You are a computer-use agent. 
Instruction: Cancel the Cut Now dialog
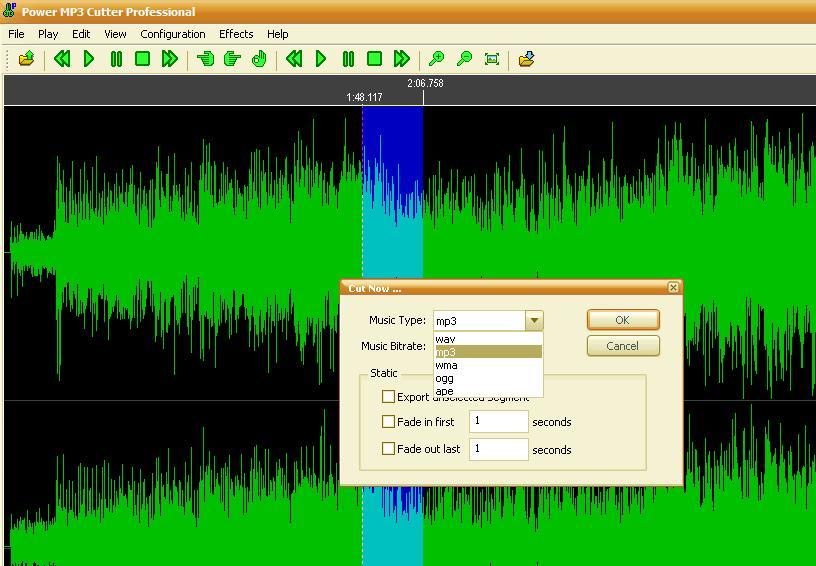[x=622, y=346]
